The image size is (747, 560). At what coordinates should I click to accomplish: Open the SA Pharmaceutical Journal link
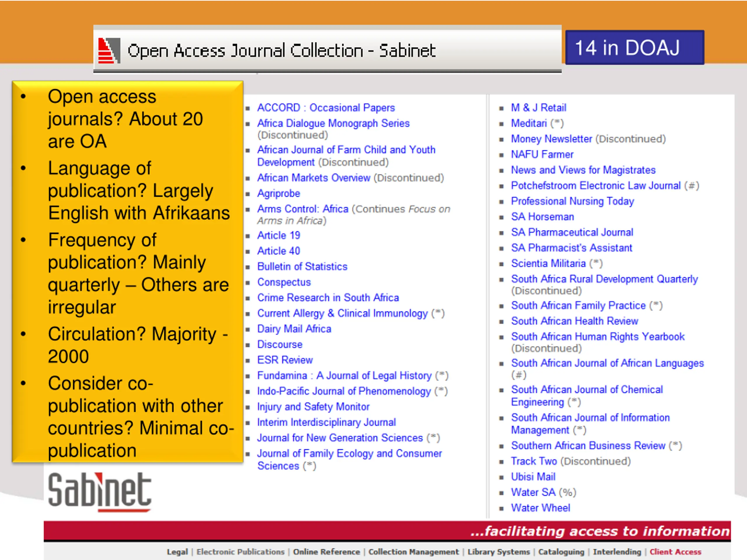click(x=572, y=232)
